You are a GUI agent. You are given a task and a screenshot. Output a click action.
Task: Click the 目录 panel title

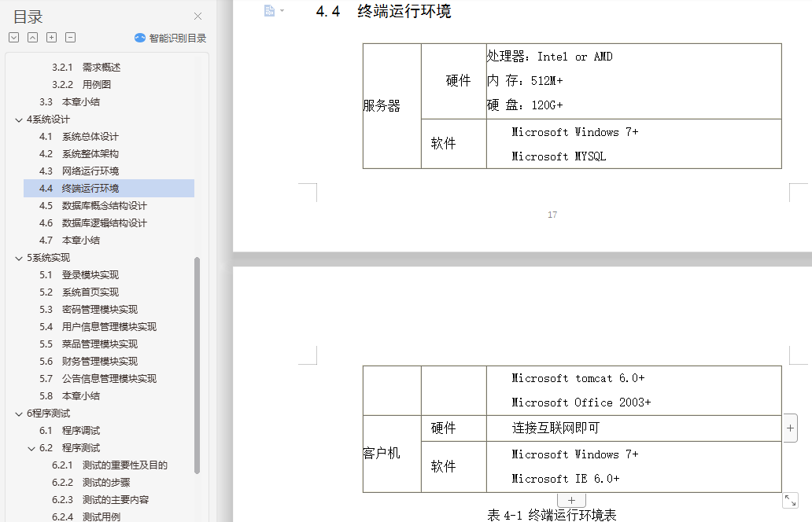(28, 17)
